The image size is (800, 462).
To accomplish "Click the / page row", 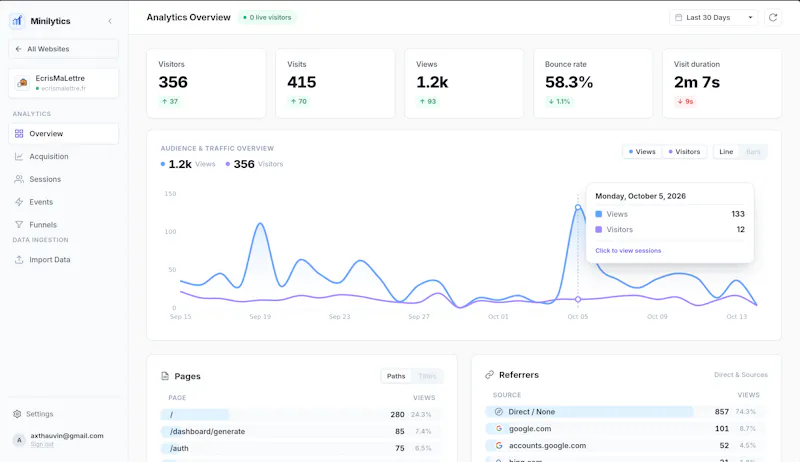I will coord(301,415).
